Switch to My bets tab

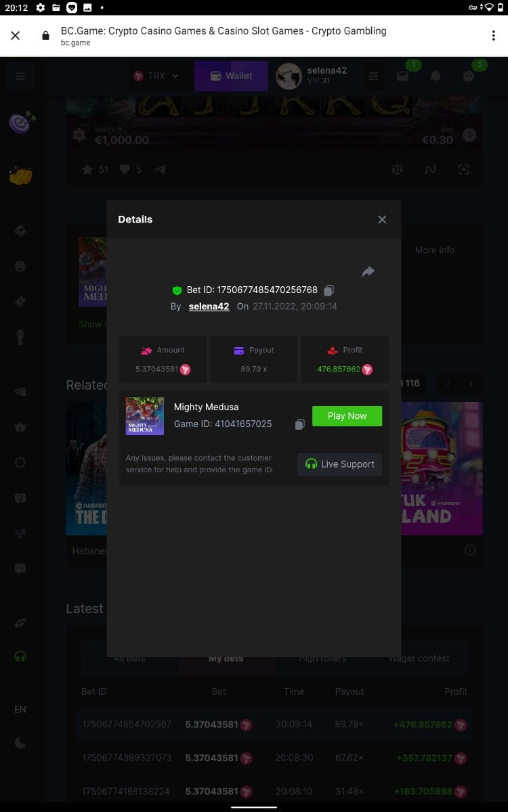[x=226, y=658]
